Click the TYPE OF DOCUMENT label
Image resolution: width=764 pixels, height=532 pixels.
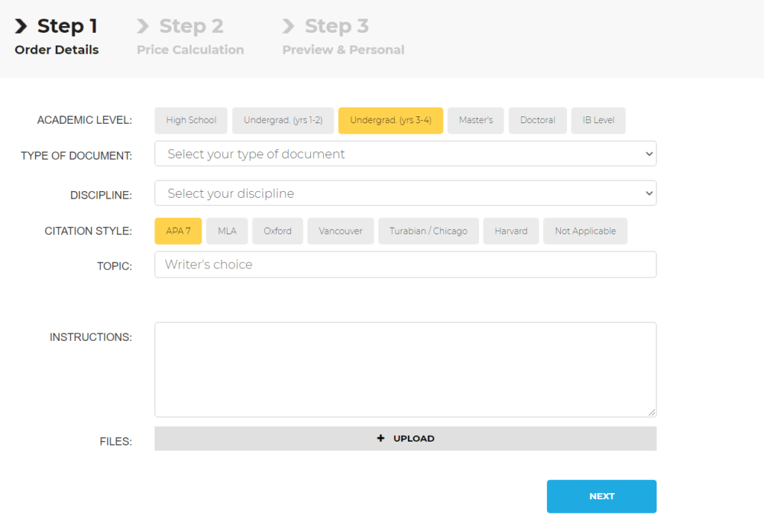(76, 156)
